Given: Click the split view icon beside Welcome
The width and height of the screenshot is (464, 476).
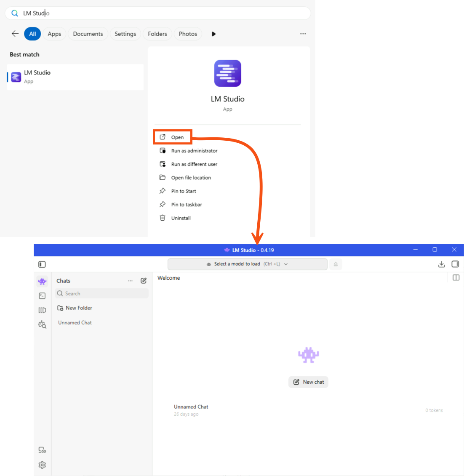Looking at the screenshot, I should 456,278.
